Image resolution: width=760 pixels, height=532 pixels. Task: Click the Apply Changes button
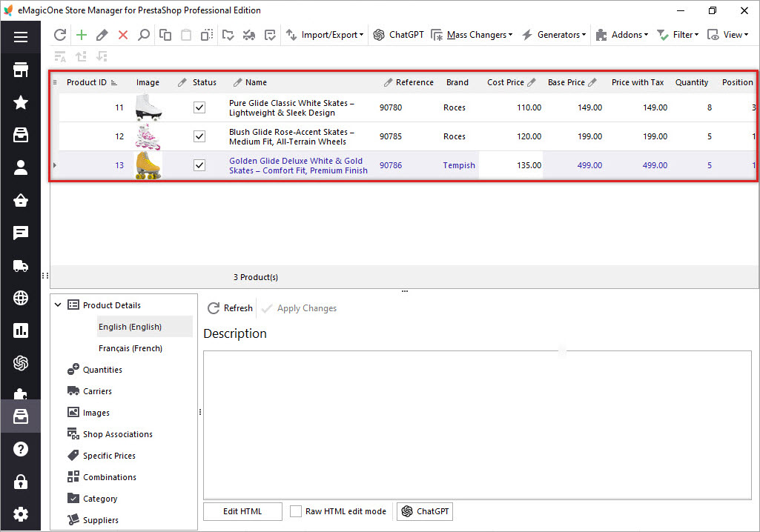299,308
